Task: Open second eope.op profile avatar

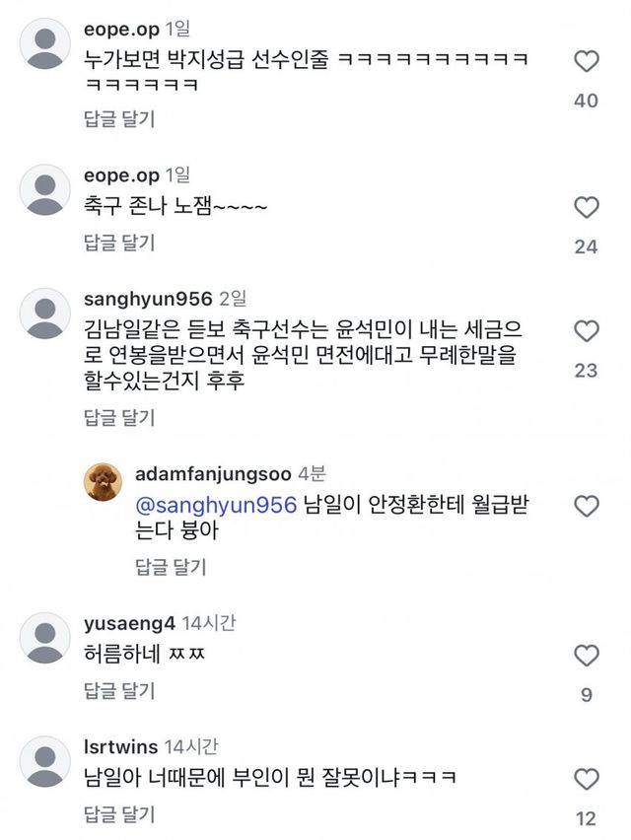Action: point(45,191)
